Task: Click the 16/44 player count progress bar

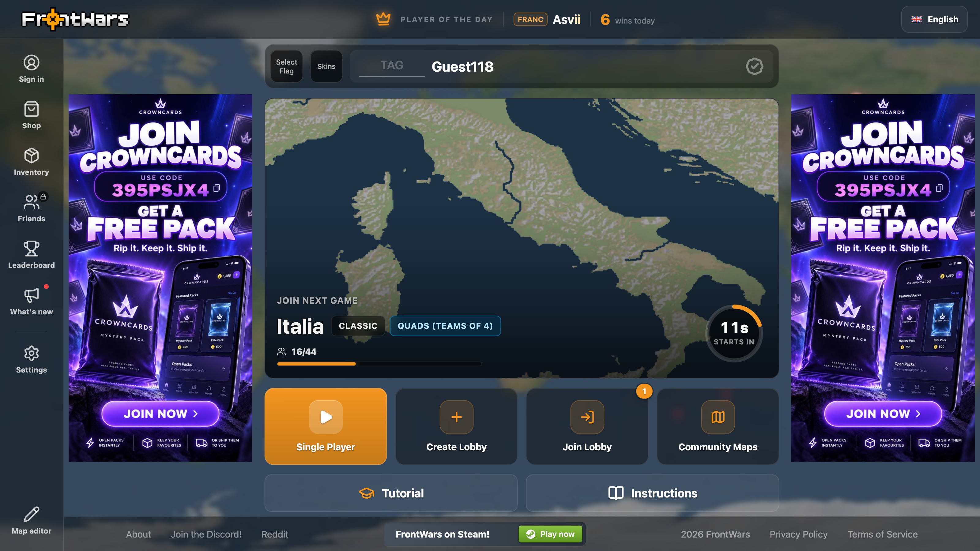Action: [x=379, y=364]
